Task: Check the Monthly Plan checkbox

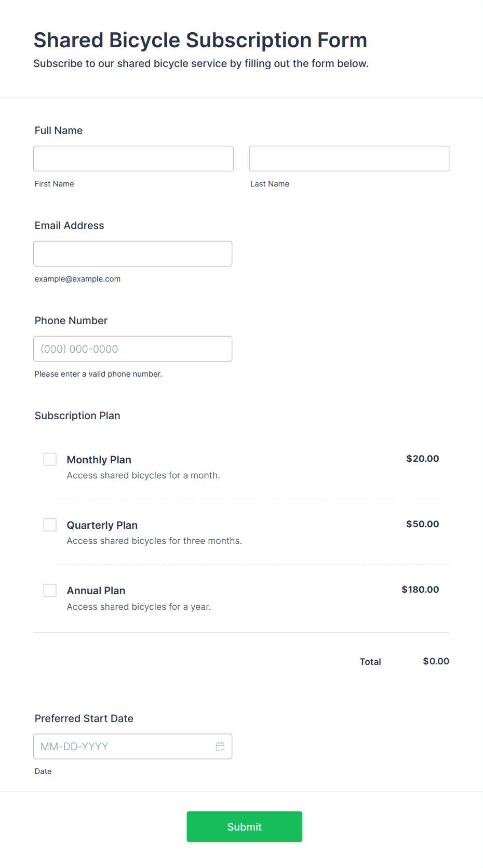Action: pyautogui.click(x=50, y=459)
